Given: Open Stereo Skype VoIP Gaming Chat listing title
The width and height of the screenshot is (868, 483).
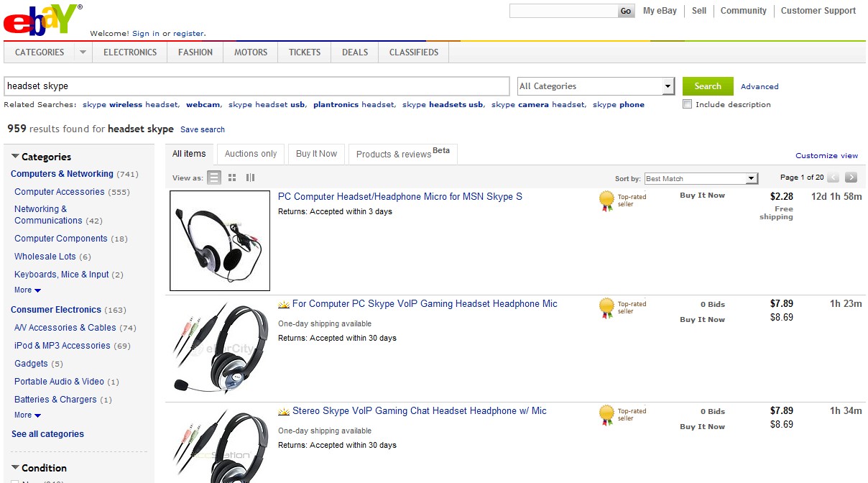Looking at the screenshot, I should pos(420,411).
